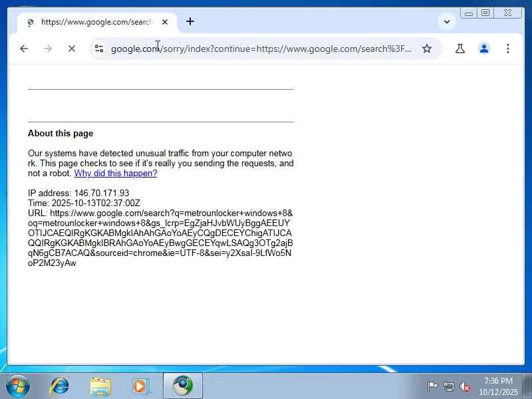Expand the tab search dropdown
Image resolution: width=532 pixels, height=399 pixels.
447,22
